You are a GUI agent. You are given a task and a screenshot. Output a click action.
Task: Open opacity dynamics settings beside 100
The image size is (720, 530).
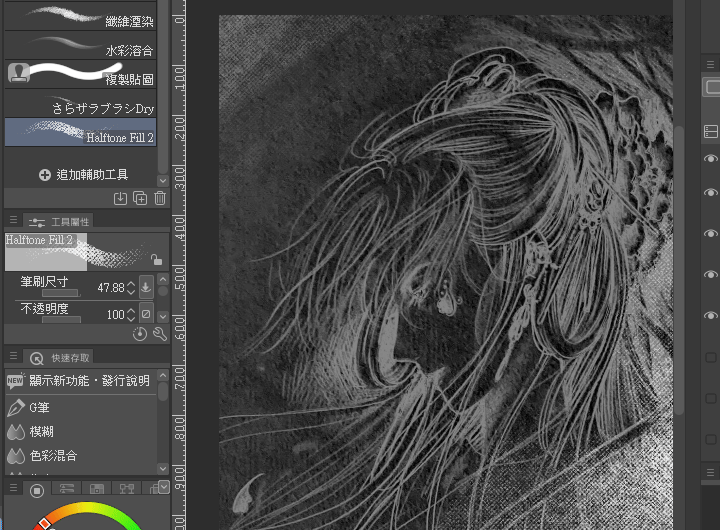click(146, 314)
